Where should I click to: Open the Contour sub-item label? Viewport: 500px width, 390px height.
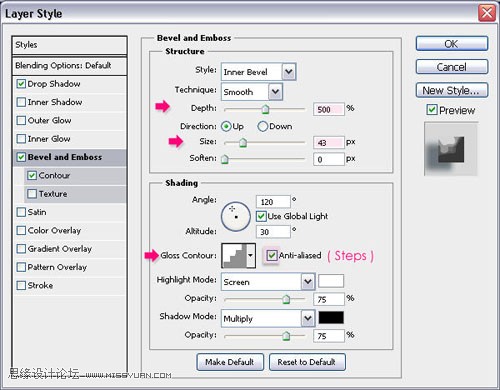point(54,175)
